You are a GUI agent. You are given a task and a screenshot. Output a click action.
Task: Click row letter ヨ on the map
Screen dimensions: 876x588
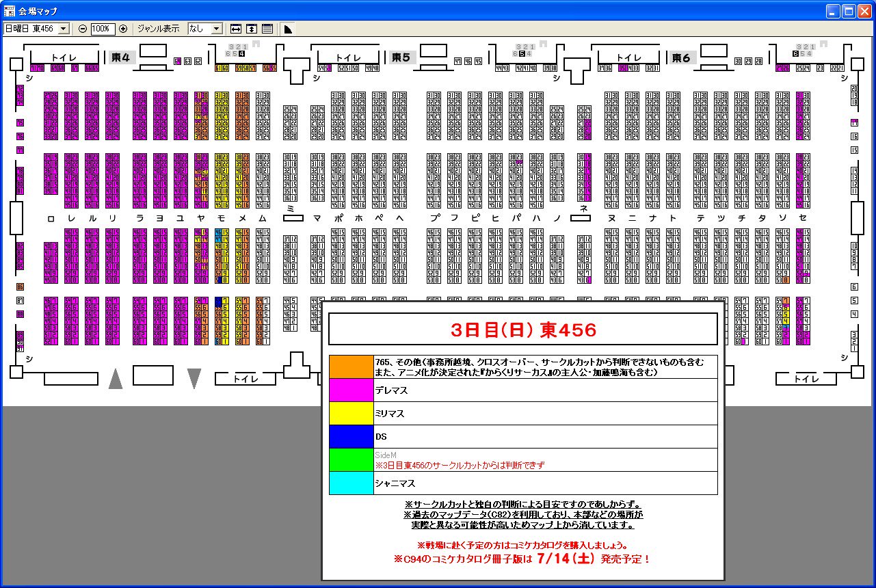161,218
